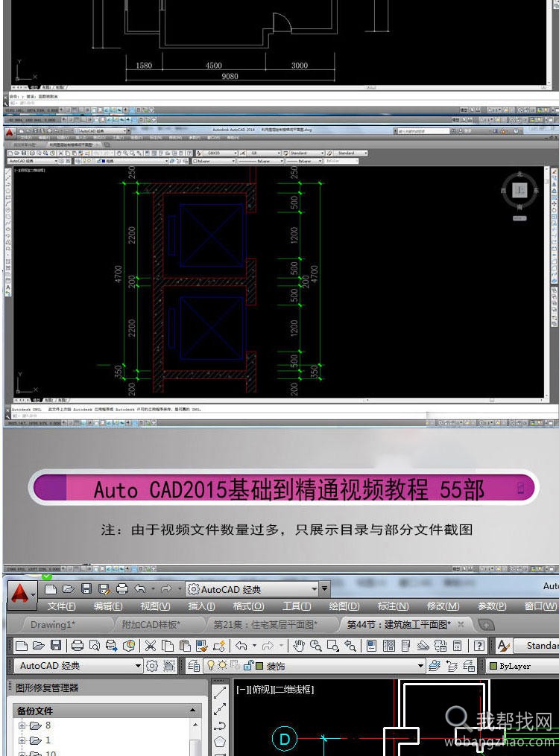Click Undo in the quick access toolbar
This screenshot has height=756, width=559.
[140, 588]
